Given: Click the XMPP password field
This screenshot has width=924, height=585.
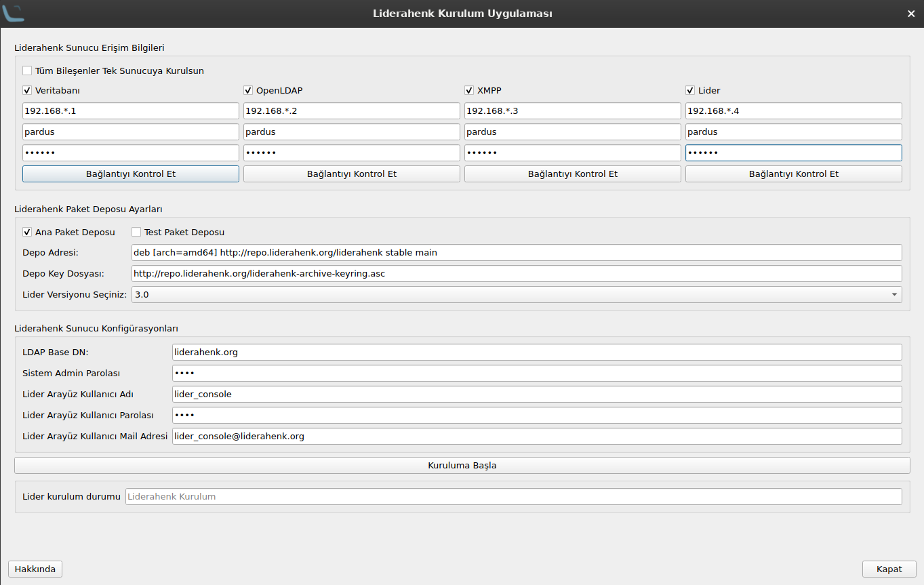Looking at the screenshot, I should point(573,153).
